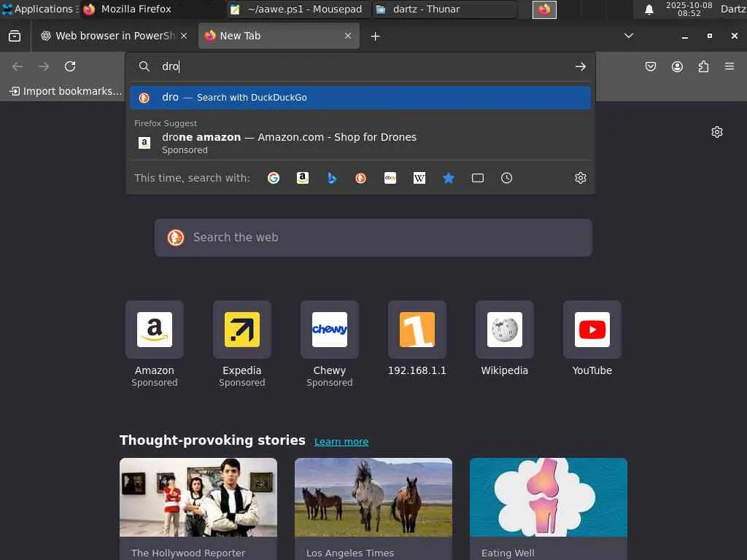Switch to dartz - Thunar window
Screen dimensions: 747x560
pyautogui.click(x=445, y=9)
